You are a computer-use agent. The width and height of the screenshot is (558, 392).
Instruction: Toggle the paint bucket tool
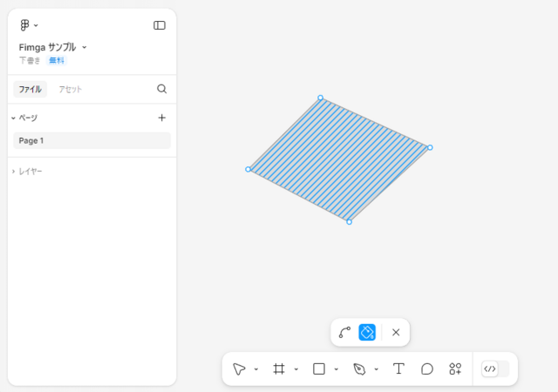pos(367,332)
